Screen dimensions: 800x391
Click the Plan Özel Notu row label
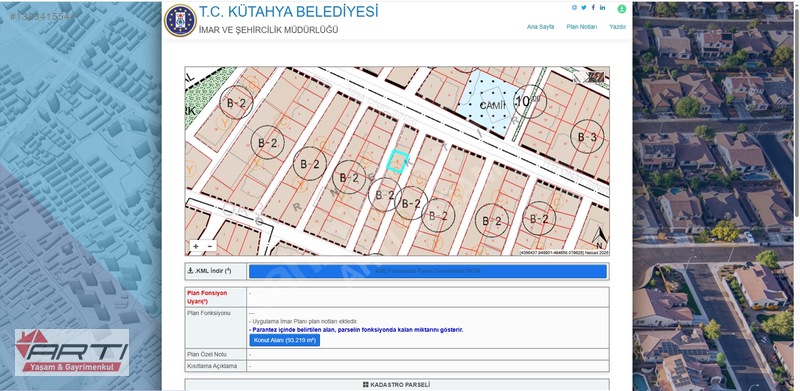coord(207,354)
